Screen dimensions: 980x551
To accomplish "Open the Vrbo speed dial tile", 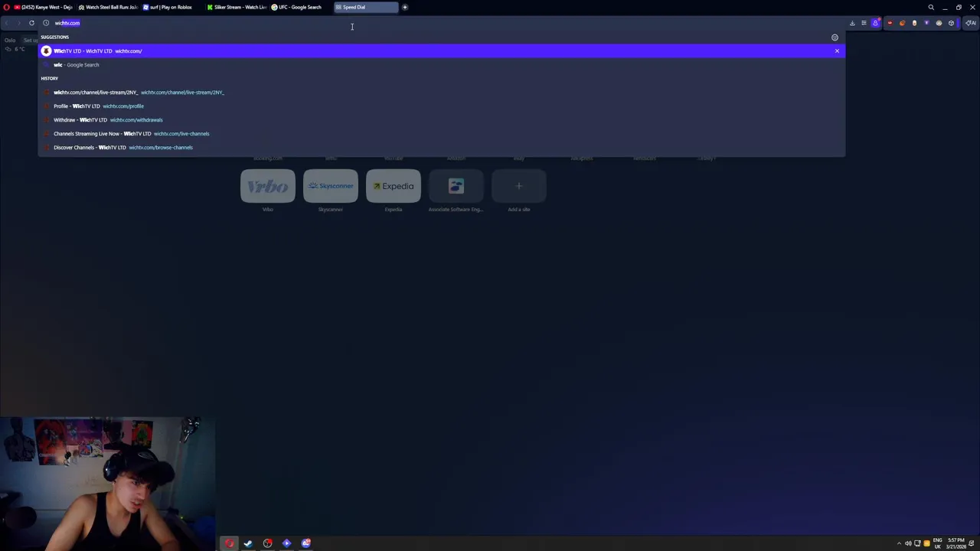I will point(268,186).
